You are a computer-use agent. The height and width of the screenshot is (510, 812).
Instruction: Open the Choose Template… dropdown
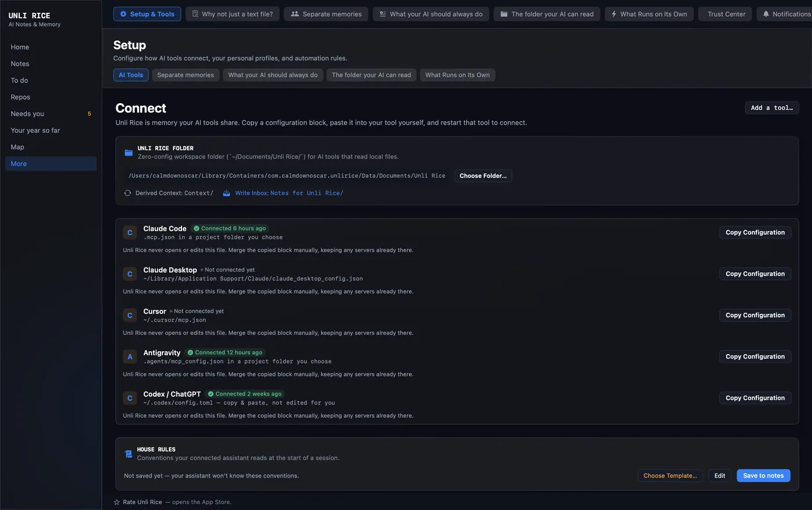(x=670, y=476)
